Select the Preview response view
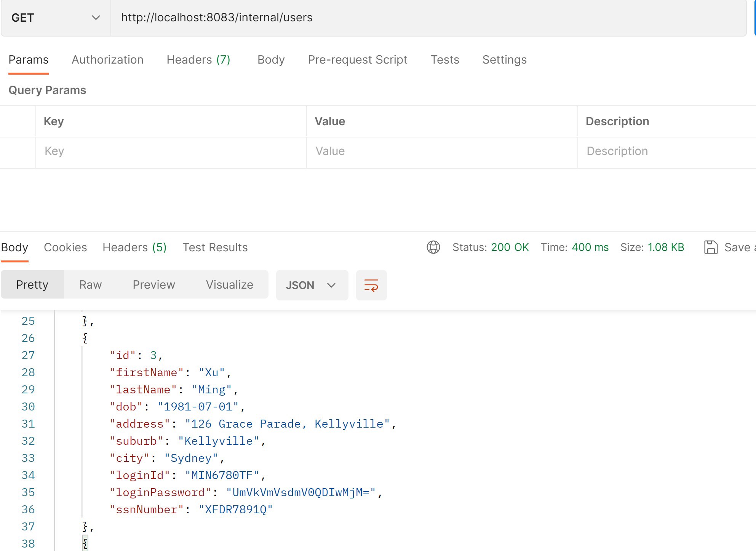Image resolution: width=756 pixels, height=551 pixels. click(154, 285)
